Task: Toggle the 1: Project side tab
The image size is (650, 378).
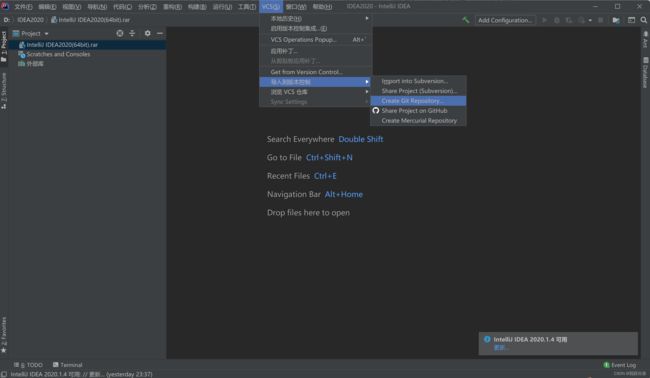Action: pyautogui.click(x=4, y=46)
